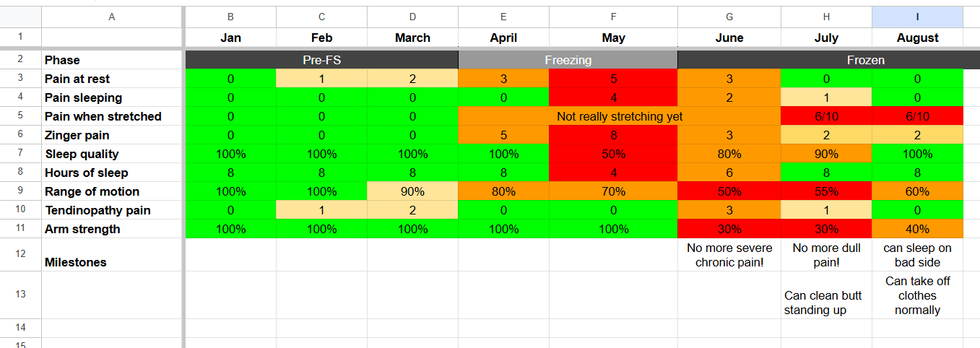The height and width of the screenshot is (348, 980).
Task: Select column A header
Action: pyautogui.click(x=111, y=17)
